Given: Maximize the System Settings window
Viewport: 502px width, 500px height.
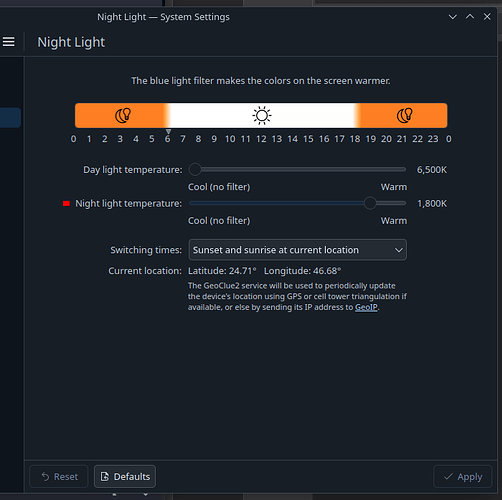Looking at the screenshot, I should point(470,17).
